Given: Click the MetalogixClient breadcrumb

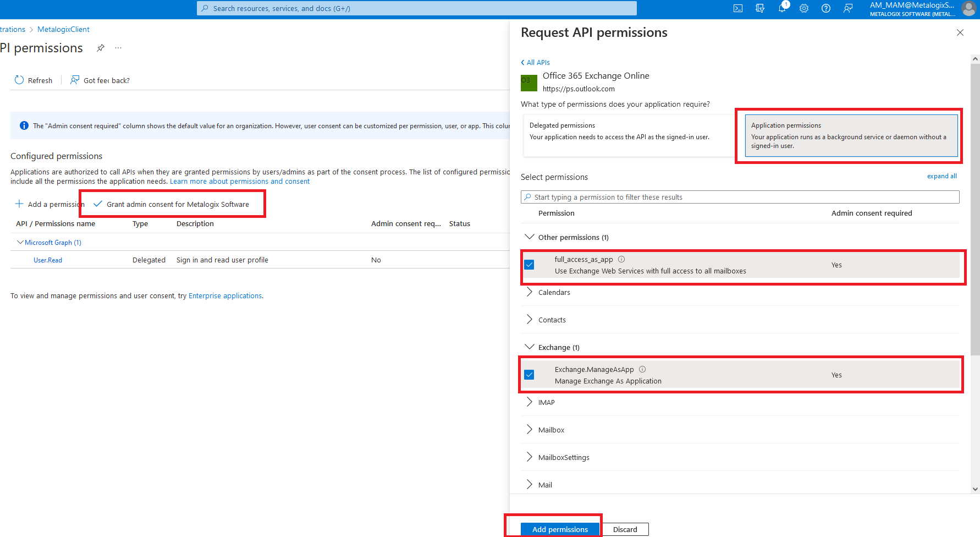Looking at the screenshot, I should point(63,29).
